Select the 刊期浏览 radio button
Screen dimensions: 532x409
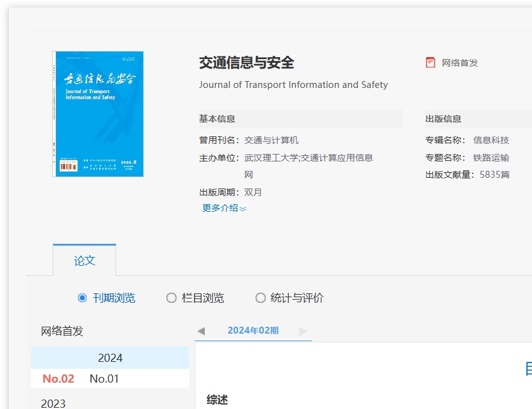click(82, 298)
